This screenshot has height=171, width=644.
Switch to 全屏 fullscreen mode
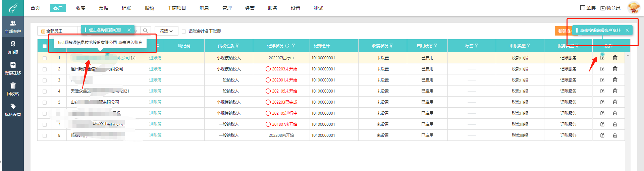click(x=588, y=8)
